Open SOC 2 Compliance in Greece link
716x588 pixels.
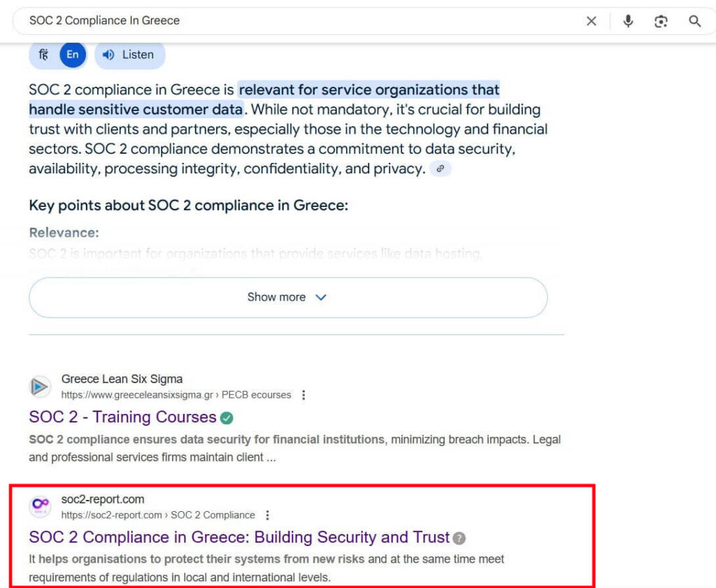tap(239, 538)
